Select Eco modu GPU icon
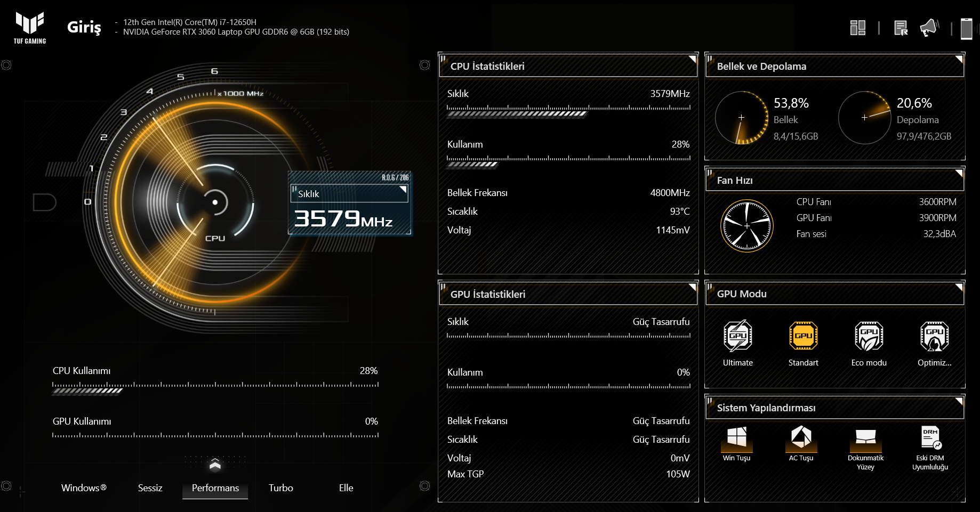 tap(869, 336)
